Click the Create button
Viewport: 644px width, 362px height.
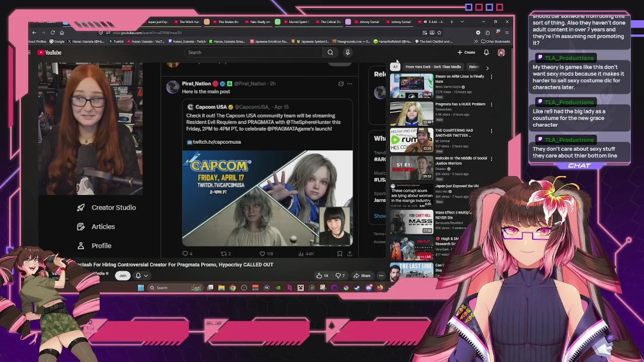[x=466, y=52]
